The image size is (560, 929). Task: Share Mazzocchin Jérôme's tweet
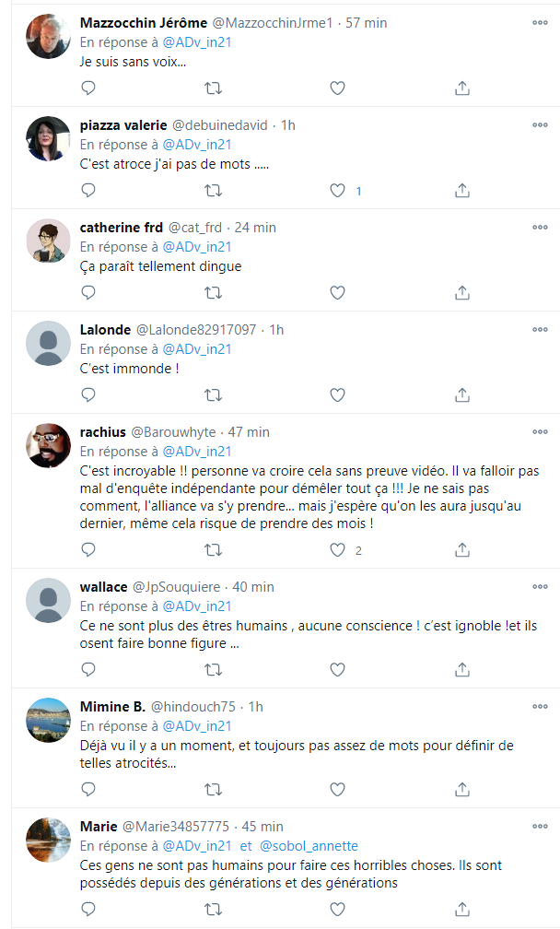[462, 88]
